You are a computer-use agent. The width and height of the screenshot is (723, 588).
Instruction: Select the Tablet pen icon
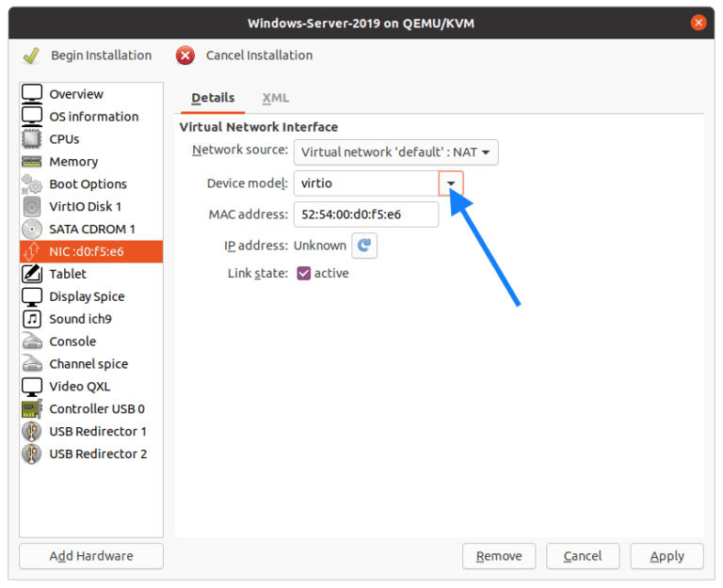(32, 274)
